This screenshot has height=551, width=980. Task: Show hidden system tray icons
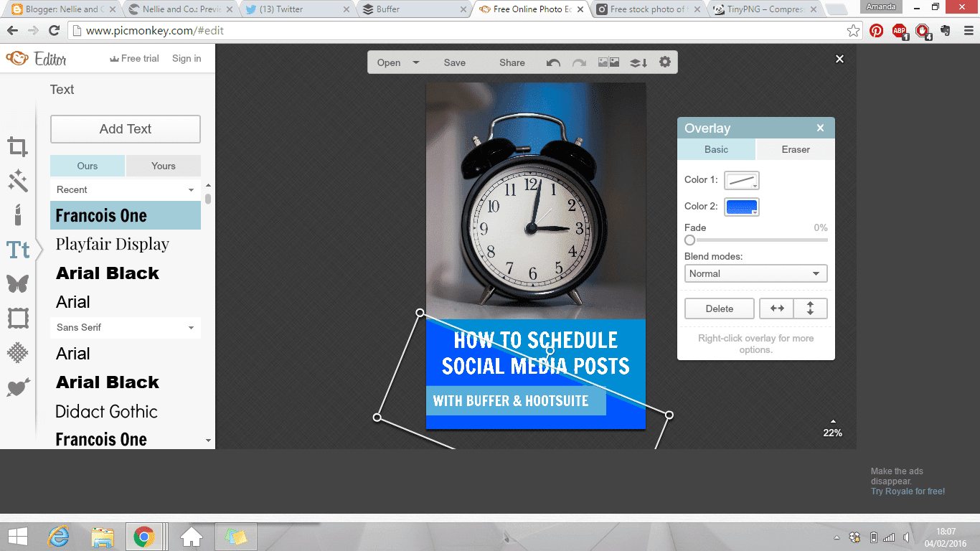coord(837,537)
